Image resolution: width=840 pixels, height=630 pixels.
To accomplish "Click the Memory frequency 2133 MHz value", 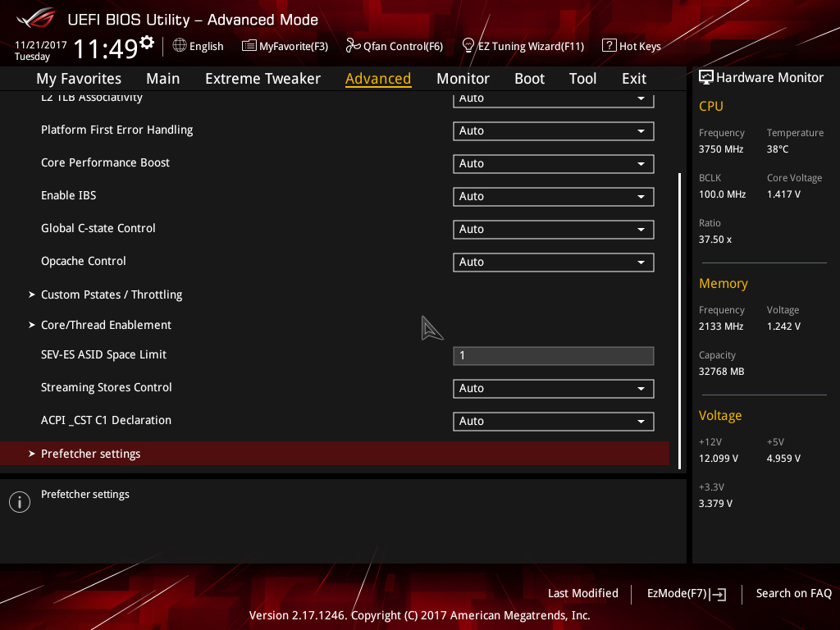I will [720, 326].
